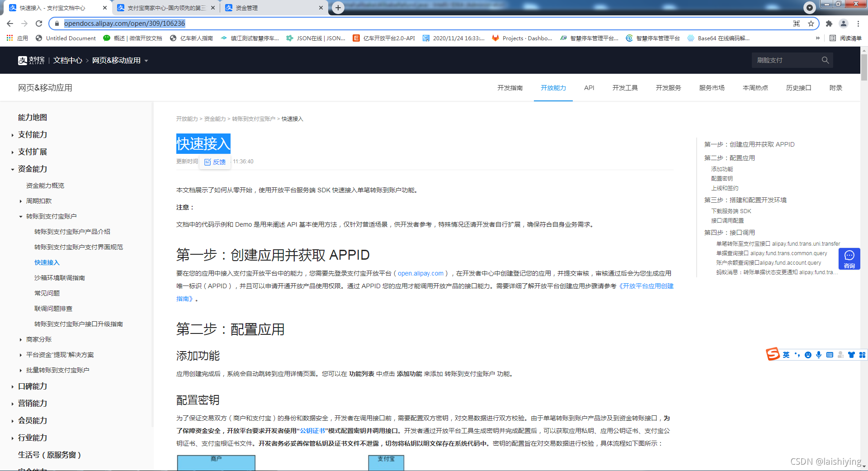Open 常见问题 in sidebar
868x471 pixels.
coord(47,293)
